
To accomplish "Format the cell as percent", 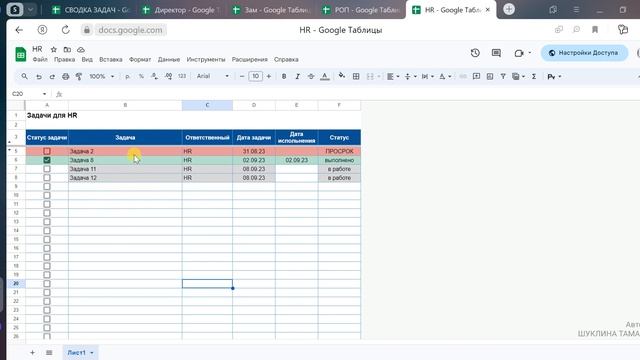I will [141, 76].
